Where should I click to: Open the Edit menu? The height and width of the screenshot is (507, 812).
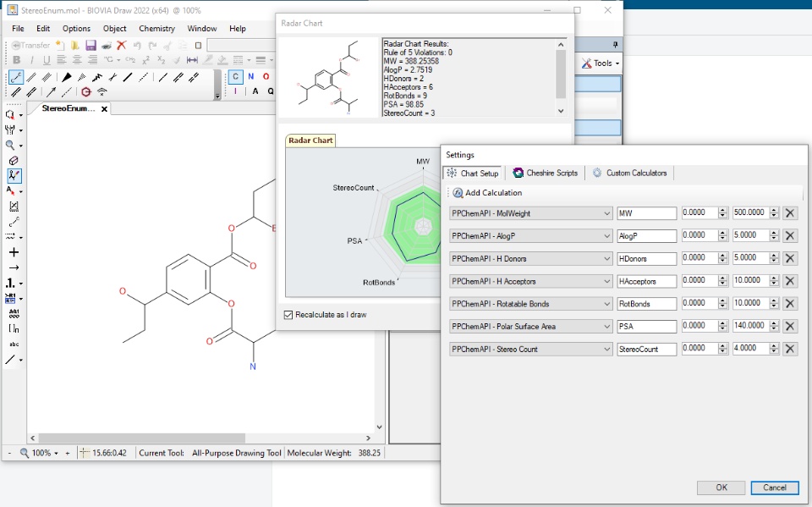coord(43,29)
